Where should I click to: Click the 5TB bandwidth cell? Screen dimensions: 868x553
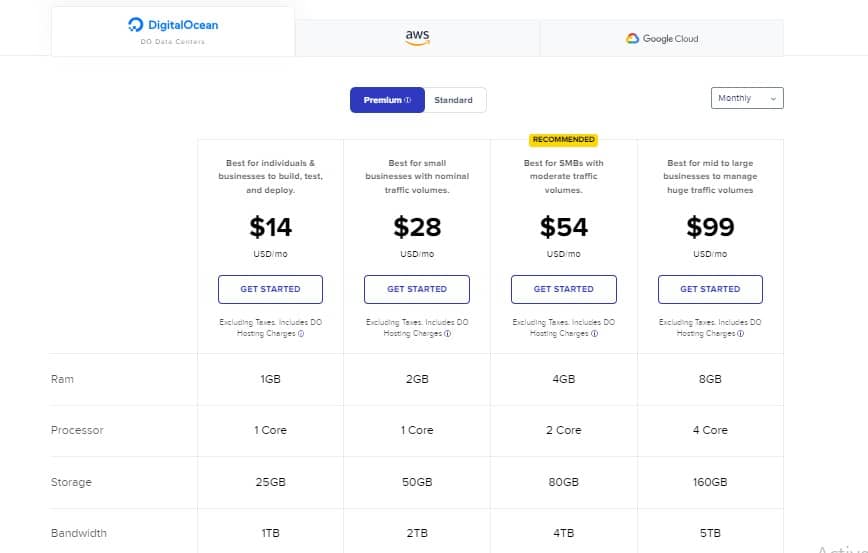point(710,533)
